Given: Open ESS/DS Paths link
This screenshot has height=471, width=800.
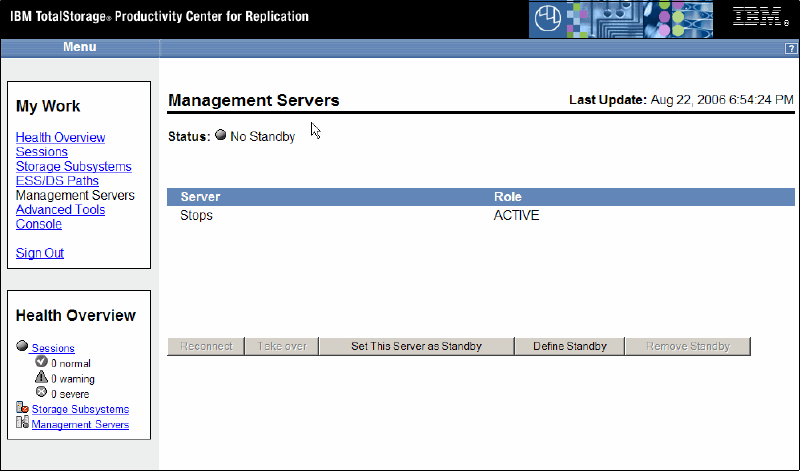Looking at the screenshot, I should (57, 181).
